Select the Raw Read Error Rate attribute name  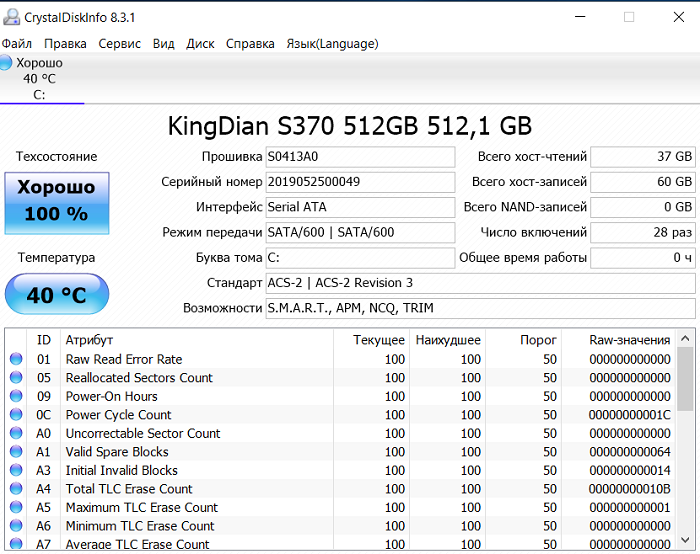(124, 359)
